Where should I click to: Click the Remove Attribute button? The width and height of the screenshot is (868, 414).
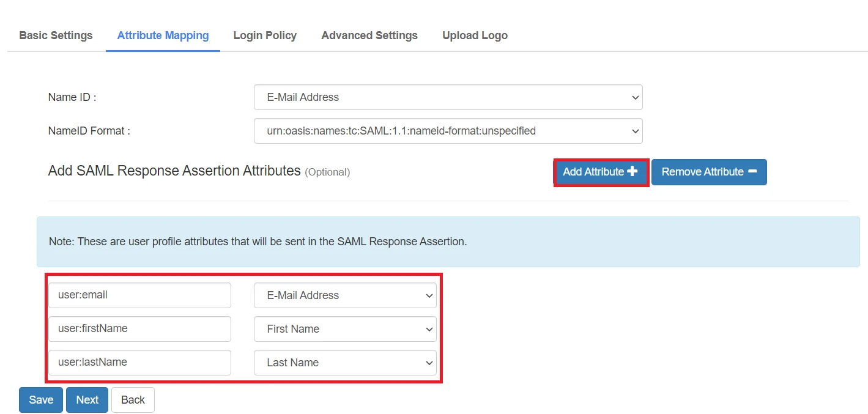[x=709, y=172]
